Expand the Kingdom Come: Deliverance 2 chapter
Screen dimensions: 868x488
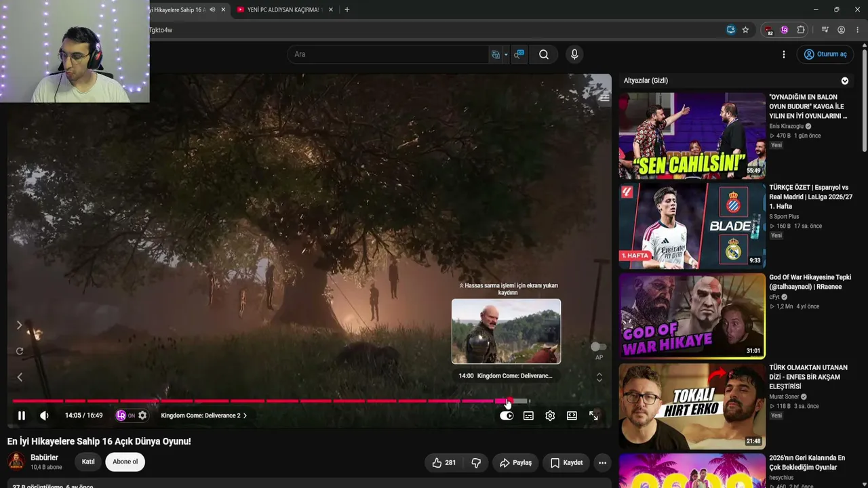[x=204, y=415]
